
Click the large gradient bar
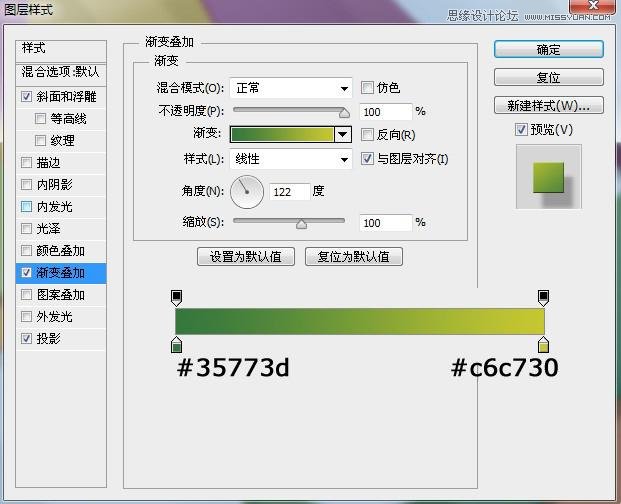click(360, 321)
